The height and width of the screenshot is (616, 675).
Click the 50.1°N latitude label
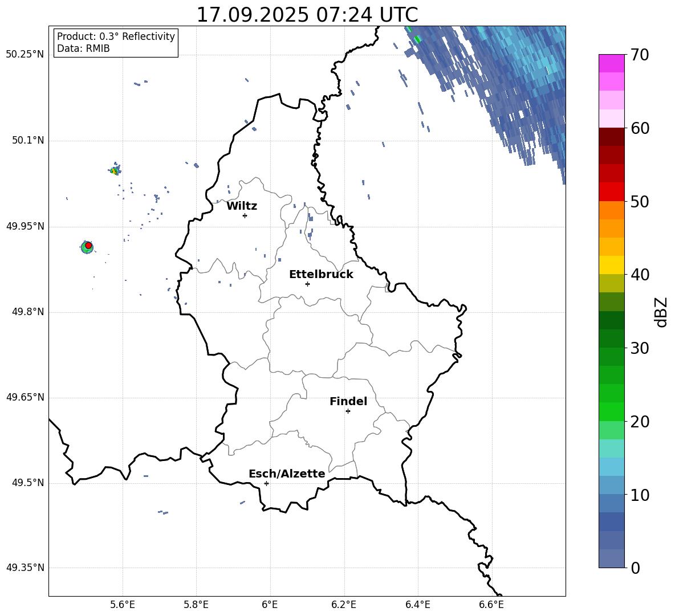tap(28, 141)
